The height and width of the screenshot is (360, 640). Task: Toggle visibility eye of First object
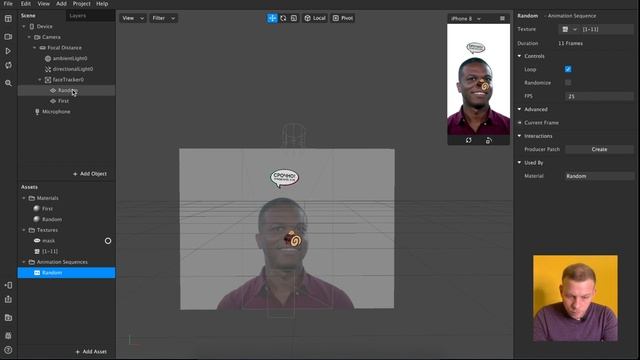pos(53,101)
